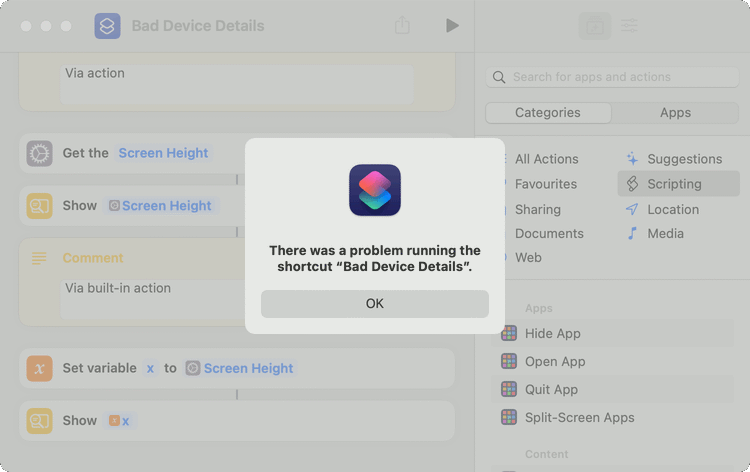The image size is (750, 472).
Task: Open the shortcut settings sliders icon
Action: click(629, 25)
